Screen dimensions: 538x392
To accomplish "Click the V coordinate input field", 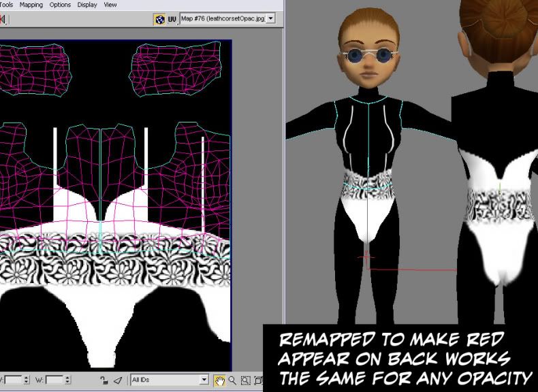I will tap(13, 380).
